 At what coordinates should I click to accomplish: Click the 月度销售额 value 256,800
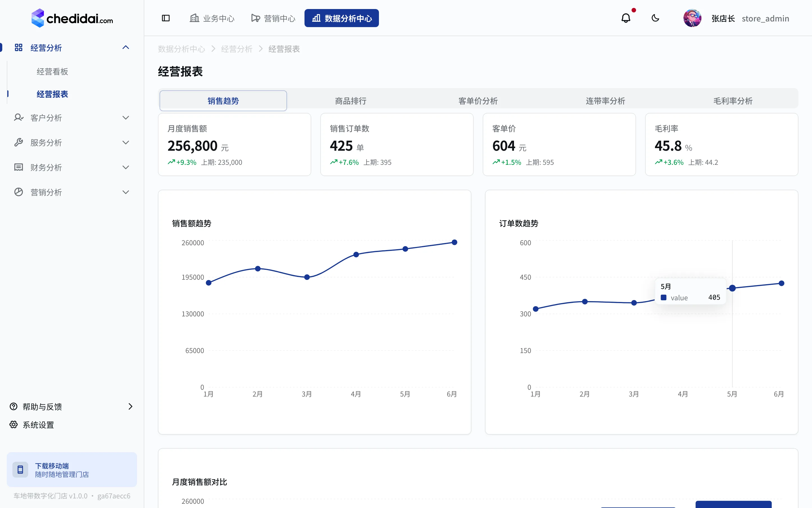click(x=193, y=146)
